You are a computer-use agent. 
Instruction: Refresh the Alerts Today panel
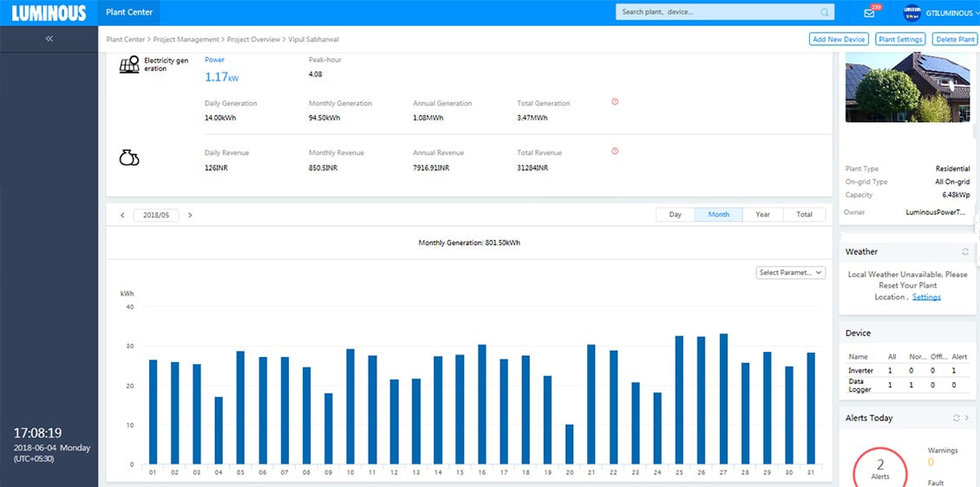click(956, 418)
